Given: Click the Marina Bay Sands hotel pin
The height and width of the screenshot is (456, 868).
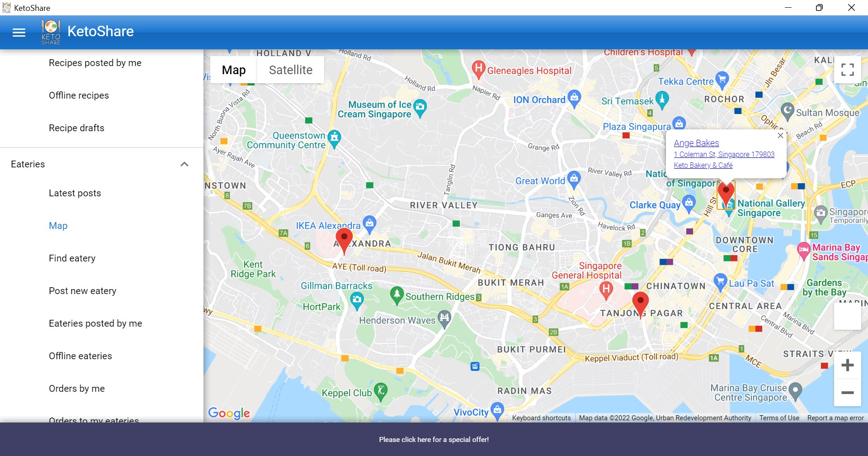Looking at the screenshot, I should tap(803, 252).
